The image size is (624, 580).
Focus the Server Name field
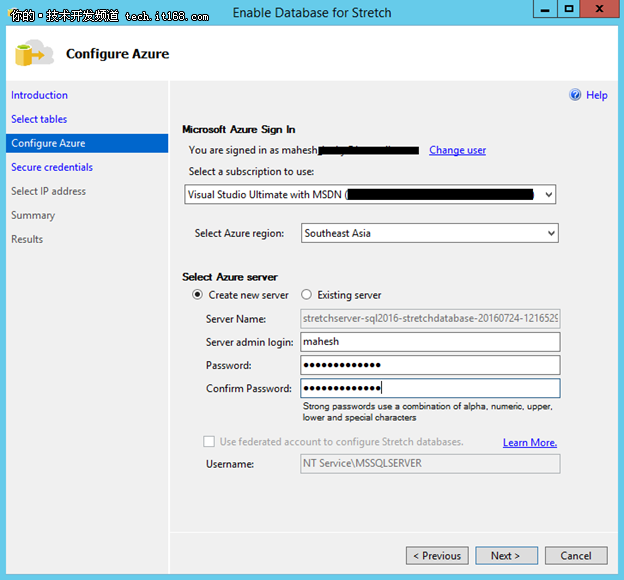click(x=430, y=318)
